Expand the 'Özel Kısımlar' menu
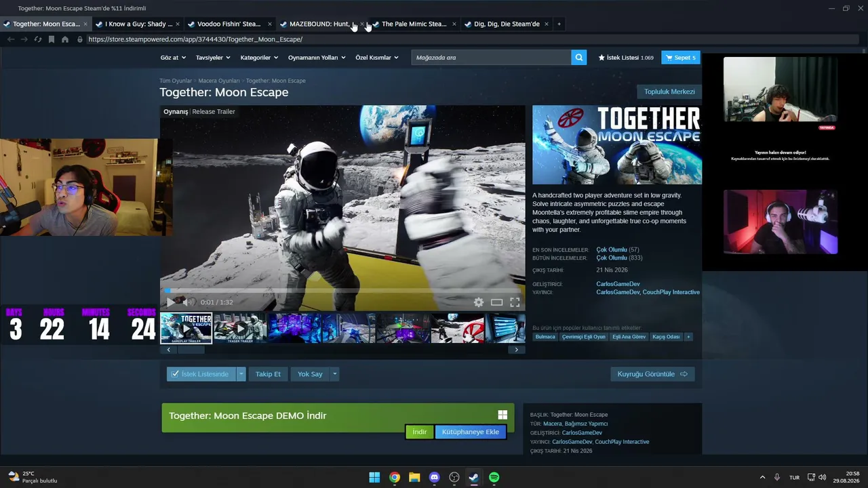This screenshot has width=868, height=488. point(376,58)
